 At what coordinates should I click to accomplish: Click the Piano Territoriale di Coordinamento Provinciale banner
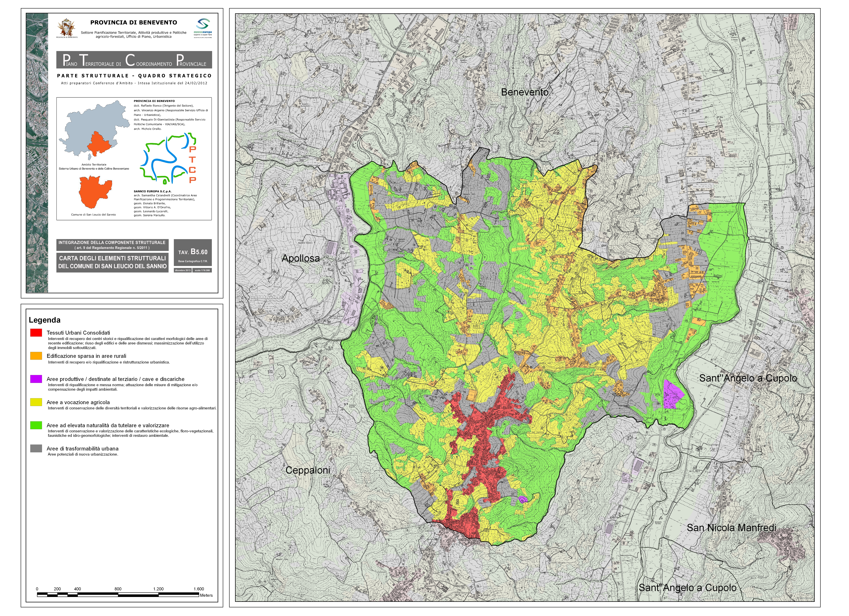pos(134,60)
